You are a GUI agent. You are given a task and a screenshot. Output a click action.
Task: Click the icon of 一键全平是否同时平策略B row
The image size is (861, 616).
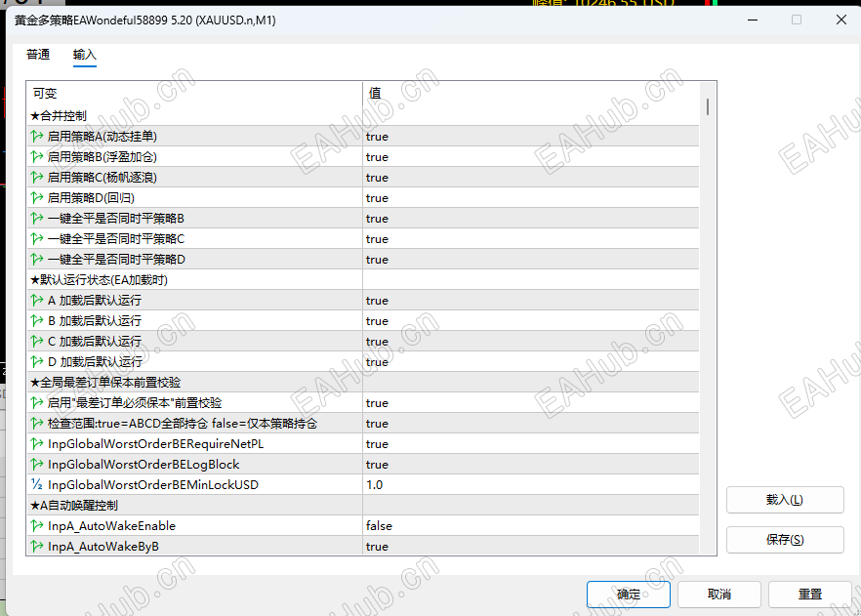[37, 219]
